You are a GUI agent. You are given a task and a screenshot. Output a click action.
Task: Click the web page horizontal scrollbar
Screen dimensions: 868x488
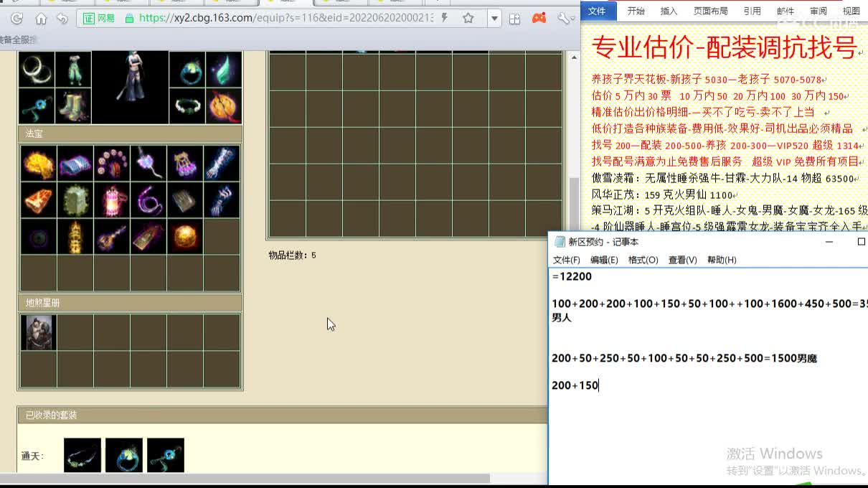click(245, 478)
